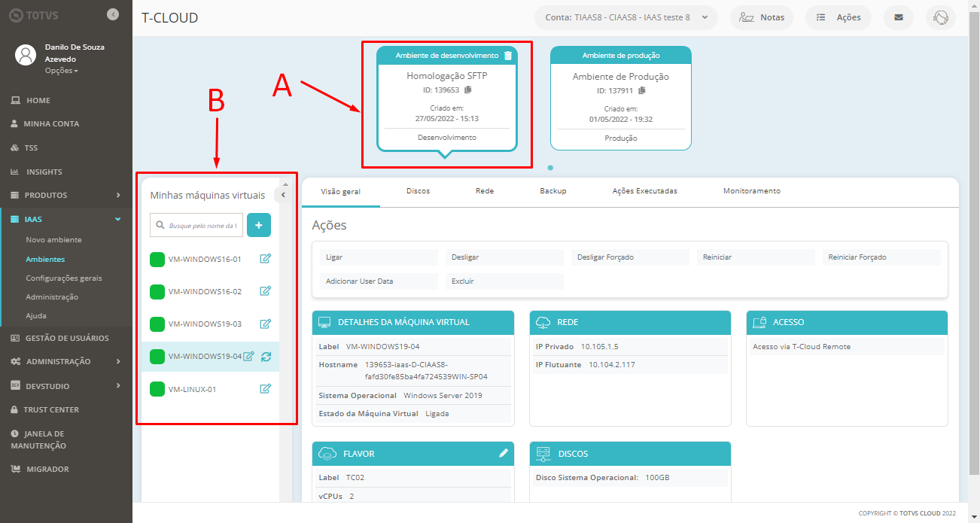Click the Reiniciar Forçado action
This screenshot has width=980, height=523.
pos(881,257)
